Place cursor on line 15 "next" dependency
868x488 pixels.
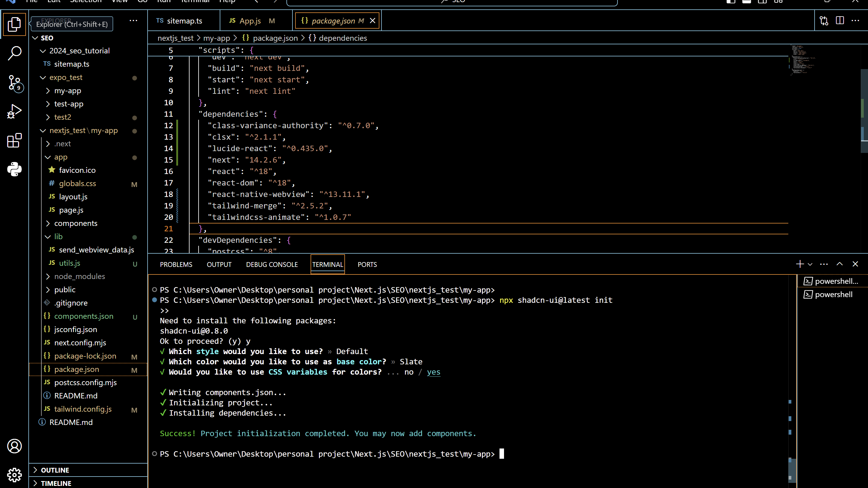click(x=247, y=160)
